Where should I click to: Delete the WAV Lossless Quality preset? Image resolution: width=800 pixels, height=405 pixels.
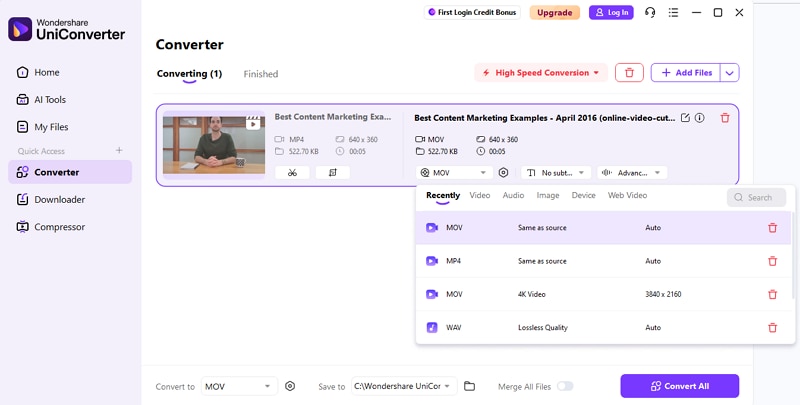772,327
